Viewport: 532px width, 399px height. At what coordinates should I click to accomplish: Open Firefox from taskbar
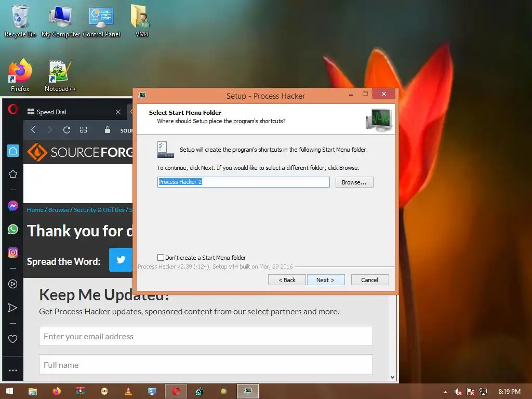57,391
